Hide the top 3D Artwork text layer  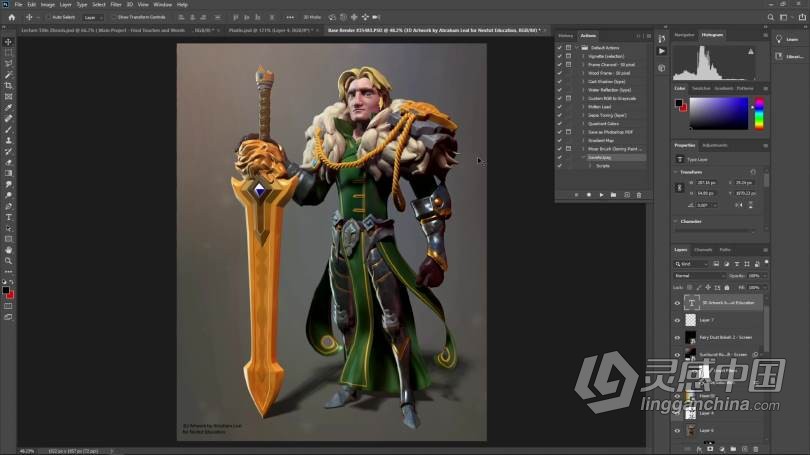pyautogui.click(x=677, y=303)
